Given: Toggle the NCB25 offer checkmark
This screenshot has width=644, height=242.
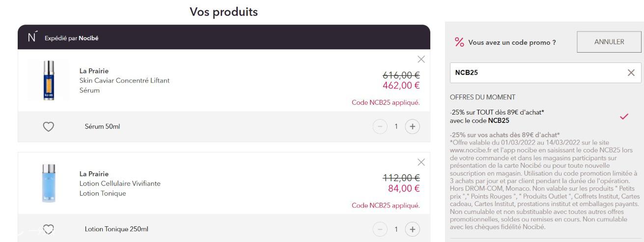Looking at the screenshot, I should (624, 117).
